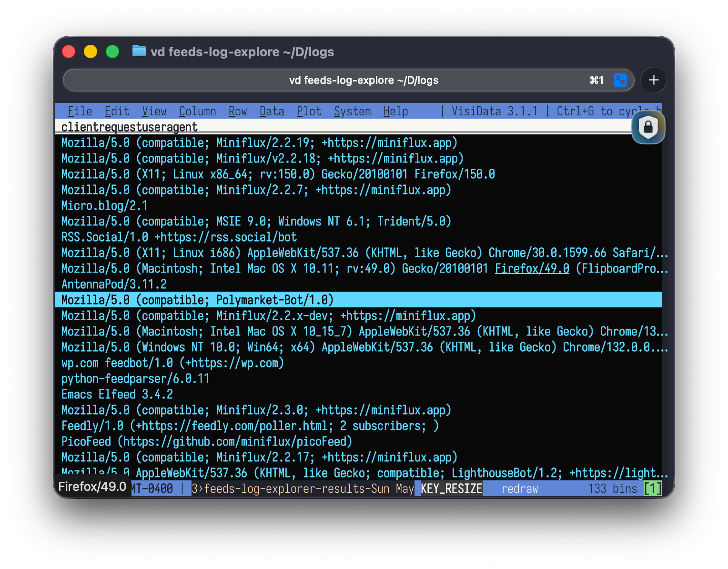Select the 'vd feeds-log-explore ~/D/logs' tab
The image size is (728, 569).
[348, 80]
